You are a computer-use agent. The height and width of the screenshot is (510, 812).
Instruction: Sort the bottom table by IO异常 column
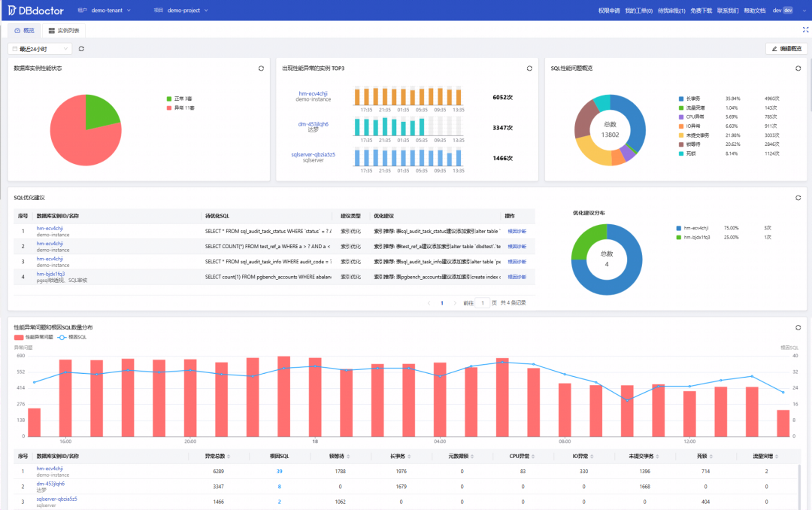click(x=592, y=457)
